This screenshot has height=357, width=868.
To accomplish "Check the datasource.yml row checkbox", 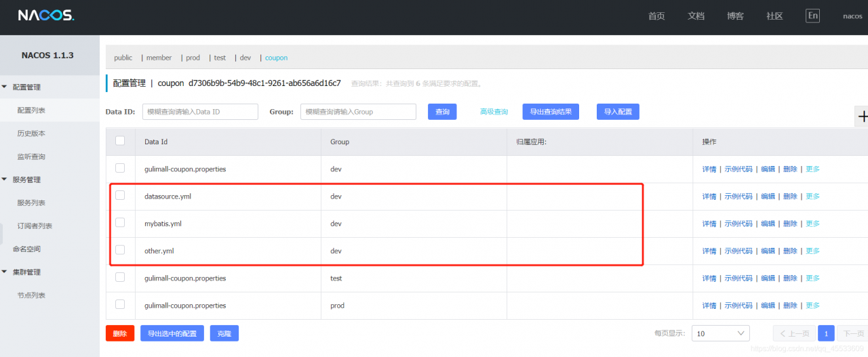I will [x=120, y=195].
